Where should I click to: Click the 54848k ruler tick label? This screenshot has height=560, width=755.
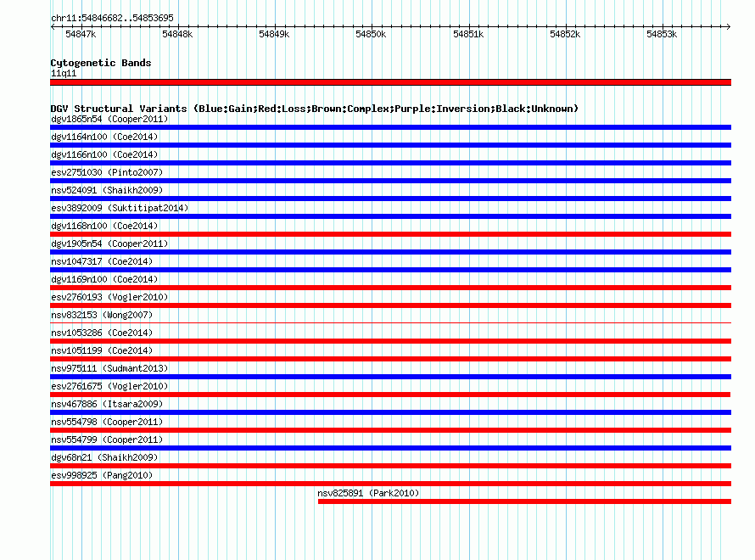177,34
